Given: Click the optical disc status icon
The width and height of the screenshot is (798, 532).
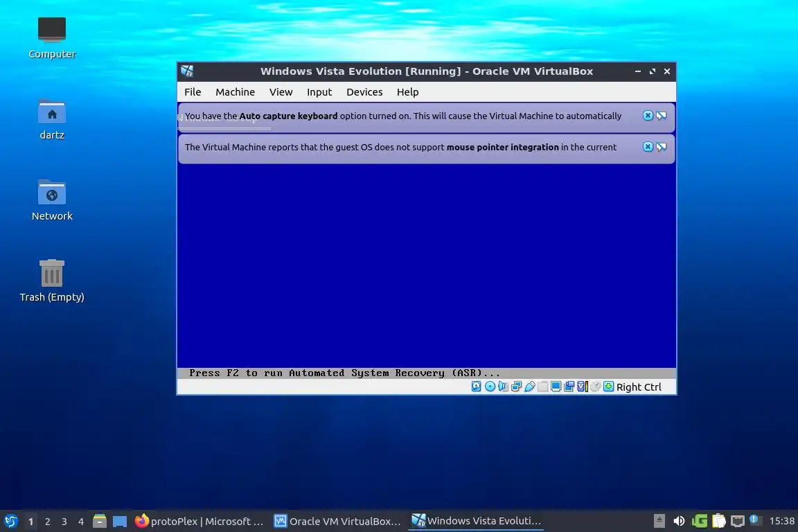Looking at the screenshot, I should [x=490, y=387].
